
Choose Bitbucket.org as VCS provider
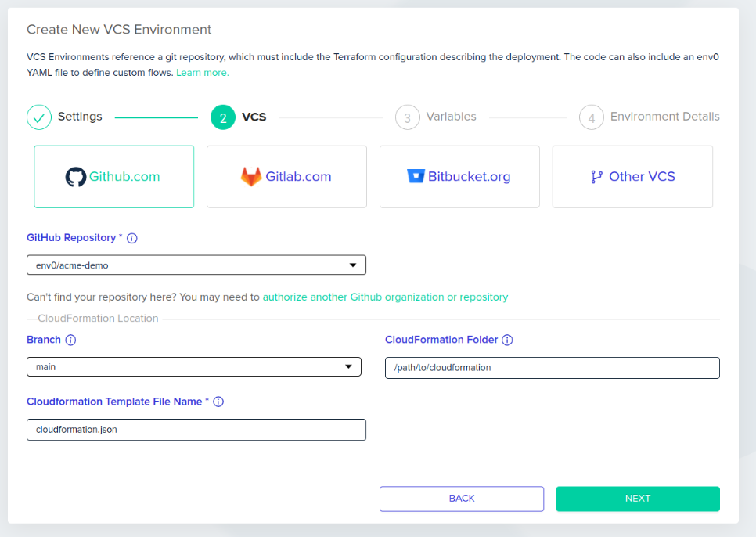[459, 177]
